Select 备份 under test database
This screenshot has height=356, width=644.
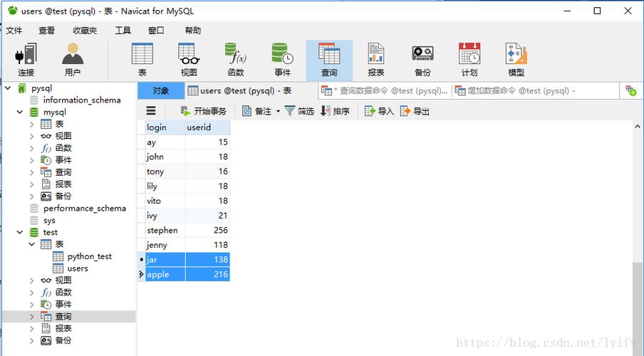[63, 340]
